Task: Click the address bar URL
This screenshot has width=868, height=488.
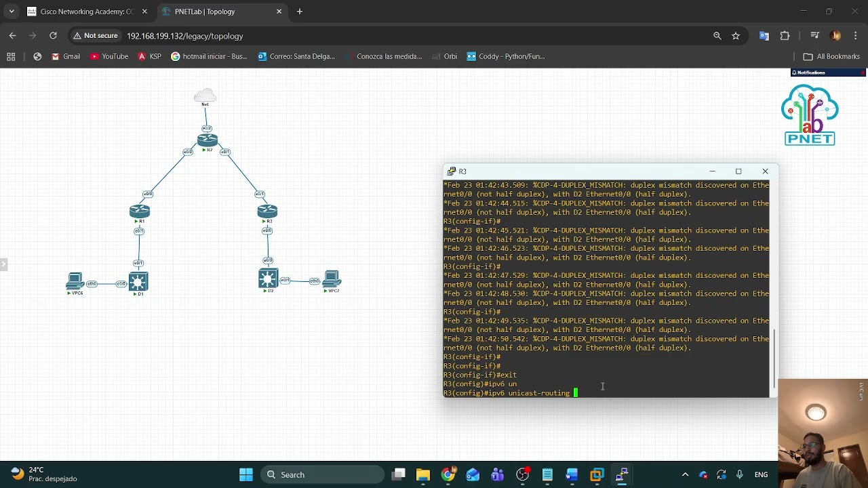Action: [185, 36]
